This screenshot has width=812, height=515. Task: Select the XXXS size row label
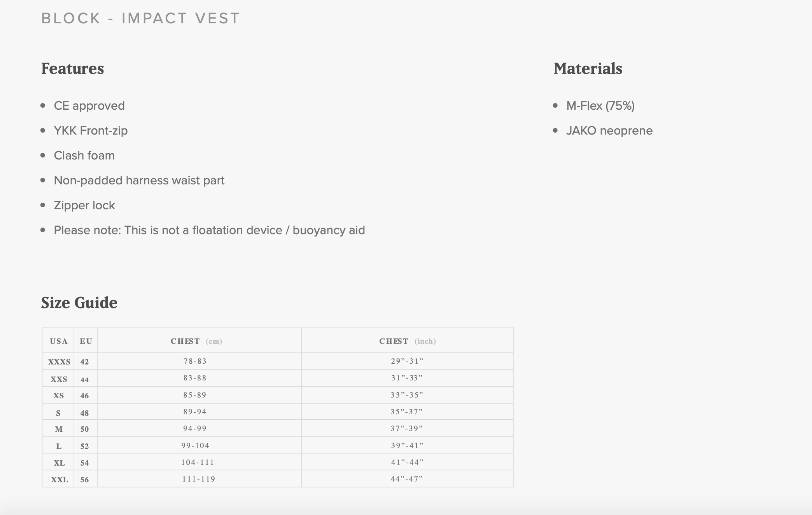(59, 362)
